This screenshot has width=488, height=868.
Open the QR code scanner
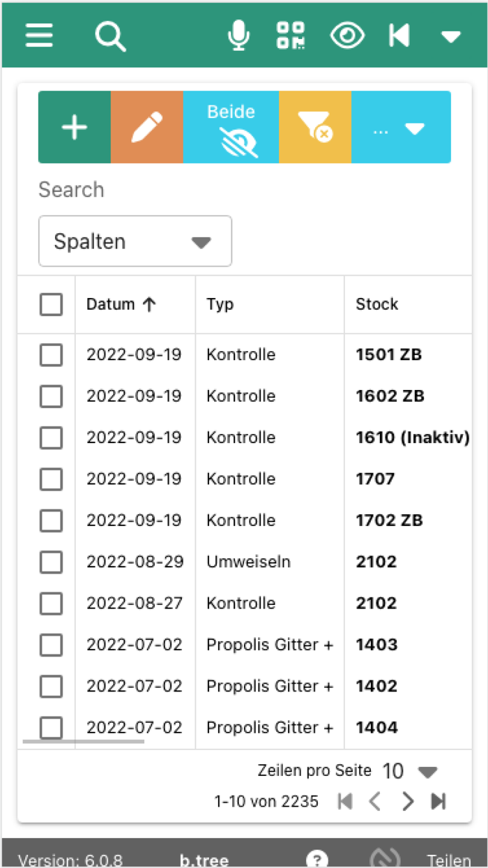tap(291, 35)
